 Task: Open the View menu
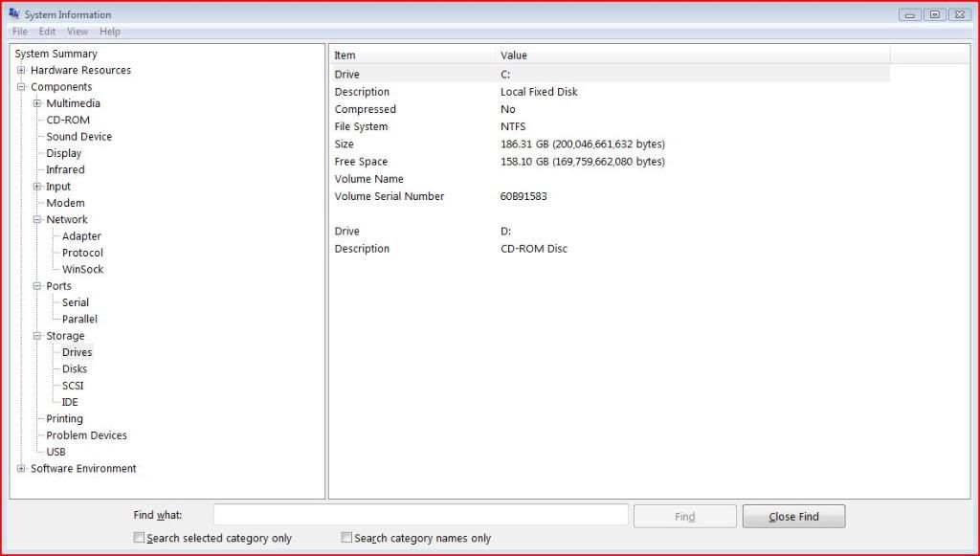(78, 32)
